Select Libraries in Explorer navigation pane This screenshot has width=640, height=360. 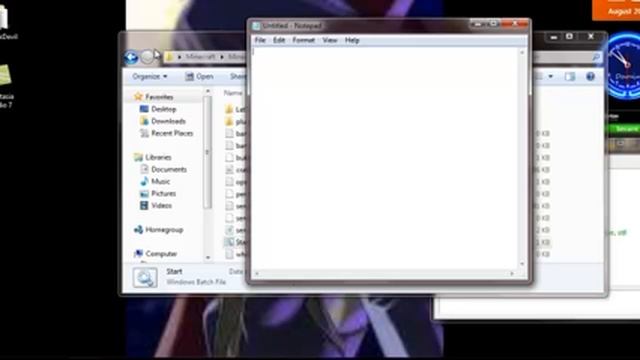point(158,157)
